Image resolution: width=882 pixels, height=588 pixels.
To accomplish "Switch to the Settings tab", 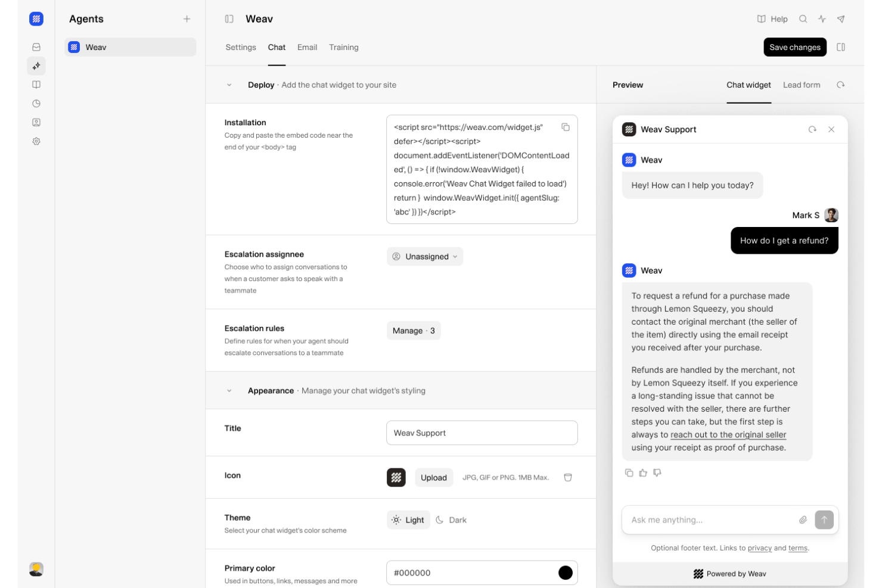I will (x=241, y=47).
